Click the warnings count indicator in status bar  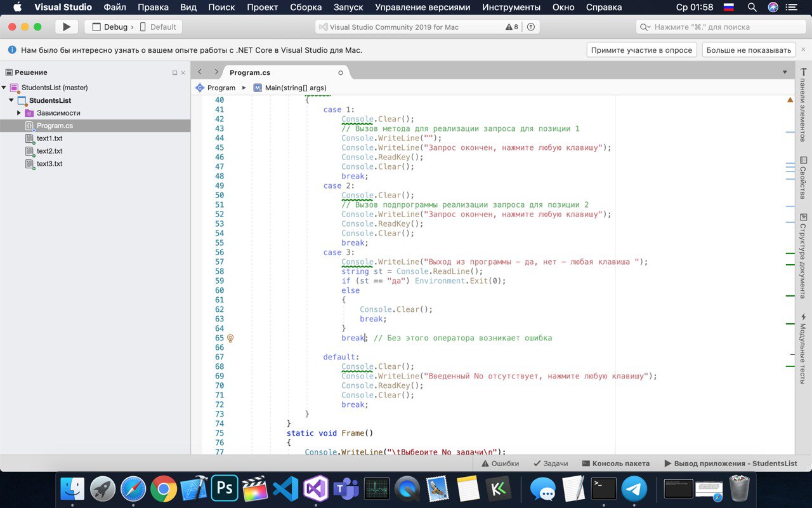[512, 27]
